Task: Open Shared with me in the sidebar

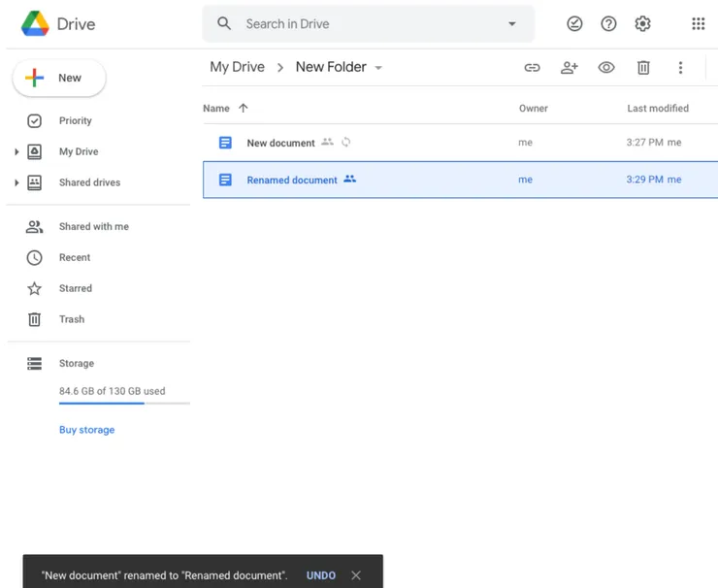Action: pyautogui.click(x=93, y=227)
